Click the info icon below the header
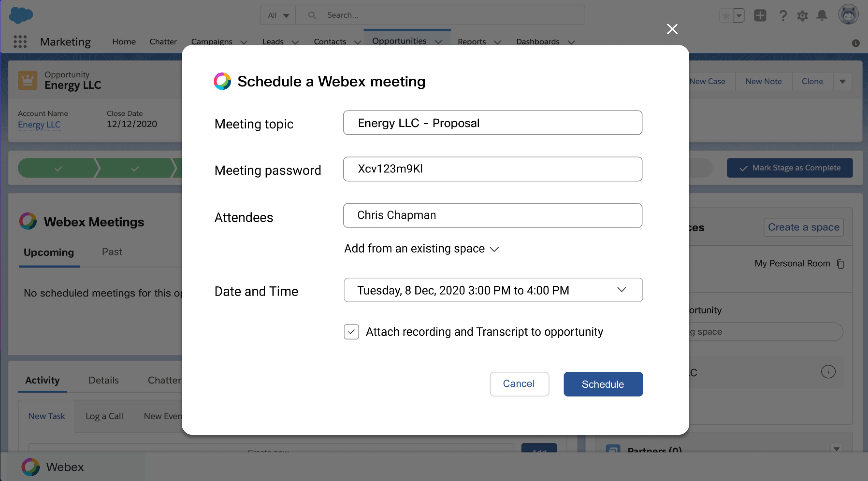Screen dimensions: 868x481 856,43
